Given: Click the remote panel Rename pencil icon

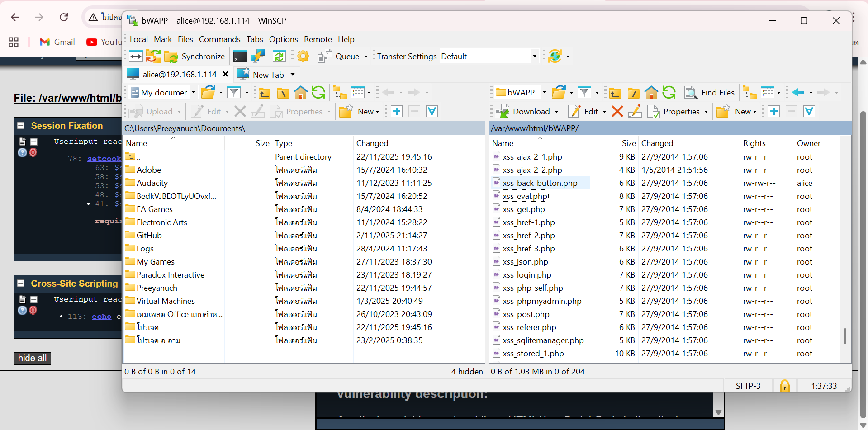Looking at the screenshot, I should pyautogui.click(x=635, y=112).
